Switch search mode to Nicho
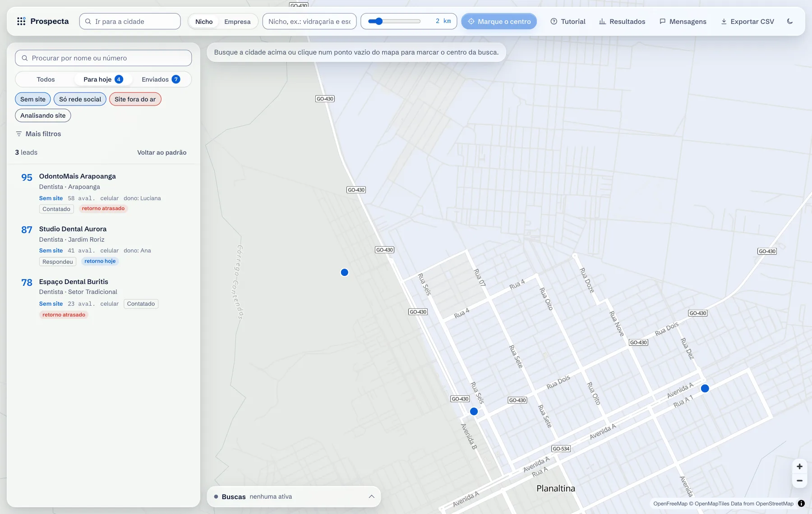 204,21
